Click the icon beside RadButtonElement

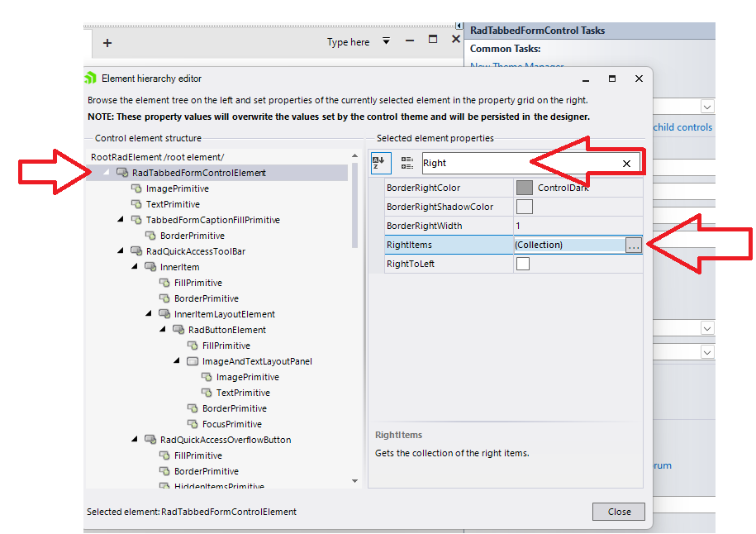[x=178, y=330]
